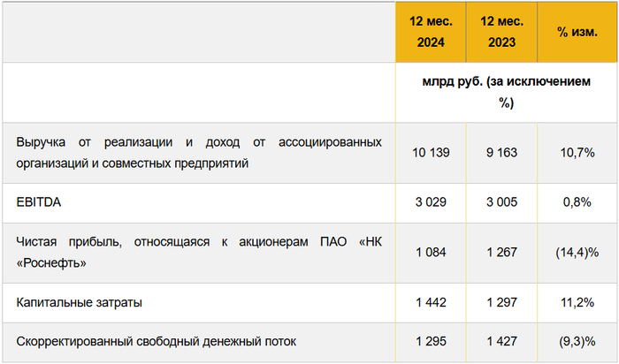Click the "12 мес. 2024" column header
Image resolution: width=619 pixels, height=364 pixels.
(x=431, y=32)
